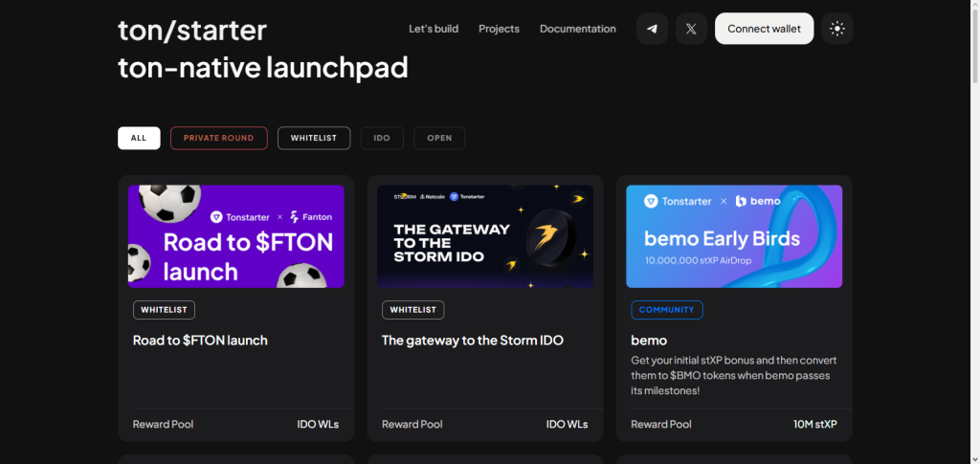Click the WHITELIST tag on Road to $FTON card

point(164,310)
